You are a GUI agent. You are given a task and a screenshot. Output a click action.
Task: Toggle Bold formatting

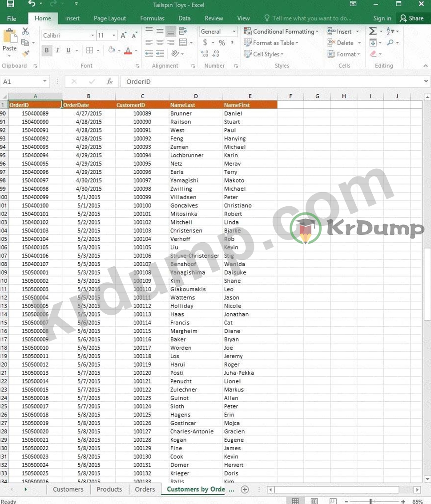pos(47,50)
